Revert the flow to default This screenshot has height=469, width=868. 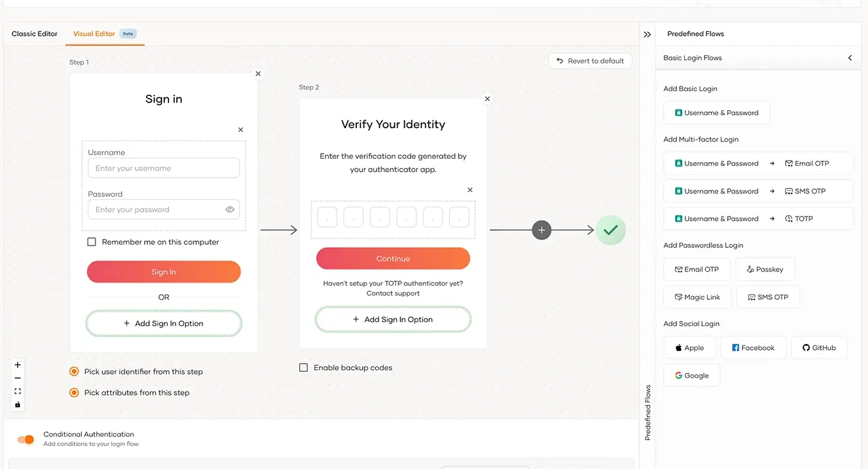click(x=589, y=60)
